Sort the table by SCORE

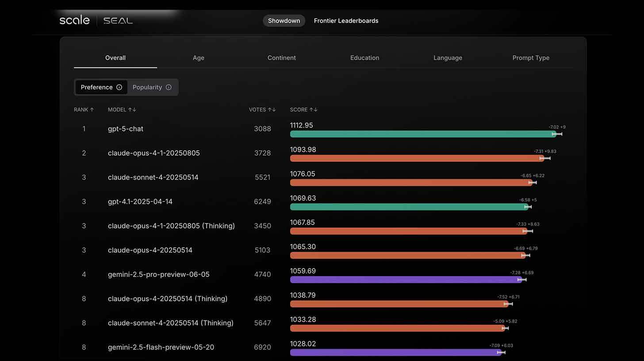click(304, 110)
